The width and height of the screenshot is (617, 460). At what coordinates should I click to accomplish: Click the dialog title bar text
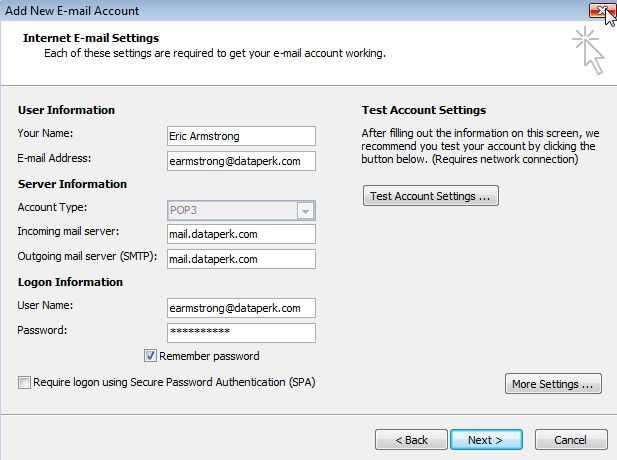(72, 11)
